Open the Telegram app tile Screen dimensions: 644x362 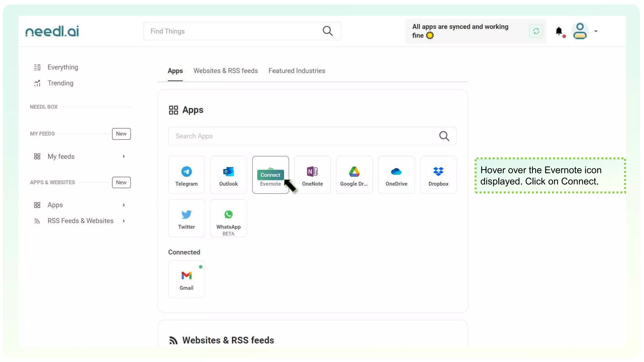tap(186, 175)
